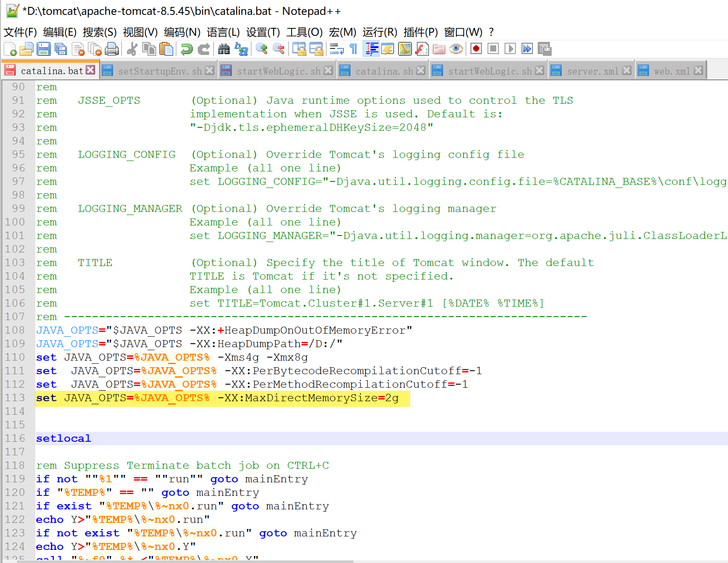The height and width of the screenshot is (563, 728).
Task: Open the 文件(F) menu
Action: [20, 32]
